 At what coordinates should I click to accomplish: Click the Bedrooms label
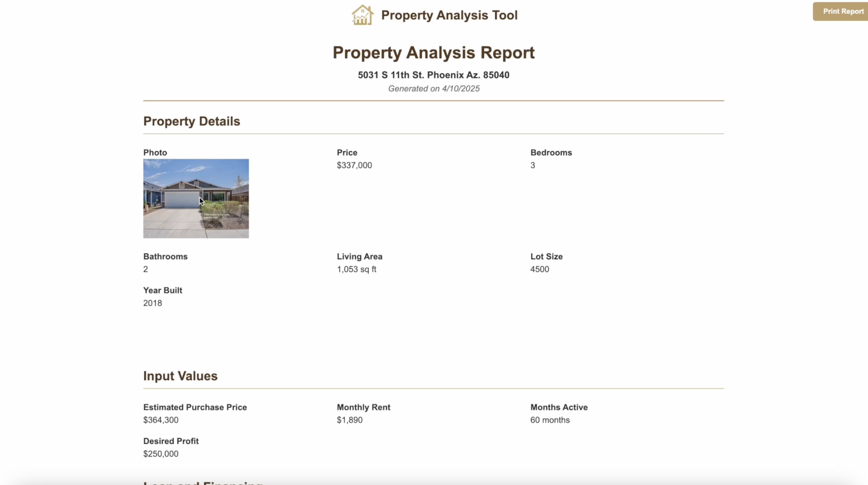[x=551, y=153]
